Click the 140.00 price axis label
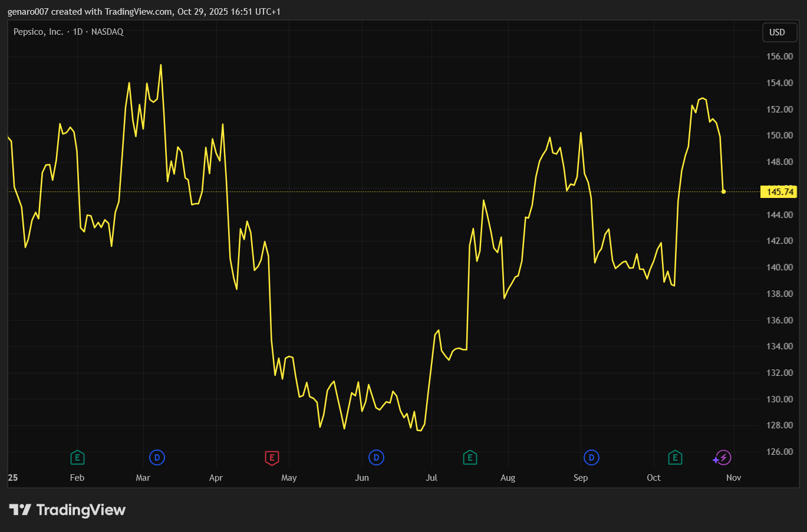The height and width of the screenshot is (532, 807). point(779,267)
